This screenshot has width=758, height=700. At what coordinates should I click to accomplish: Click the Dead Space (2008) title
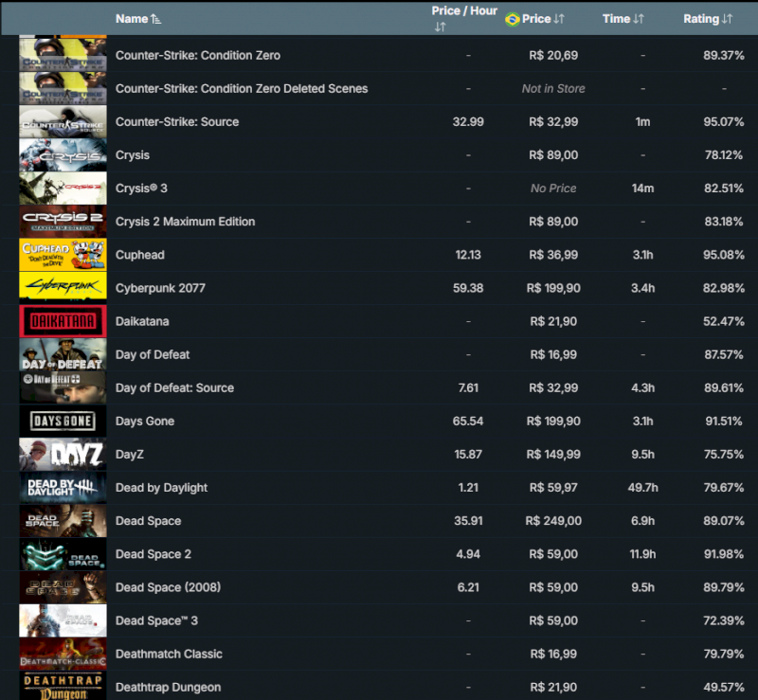pos(168,587)
